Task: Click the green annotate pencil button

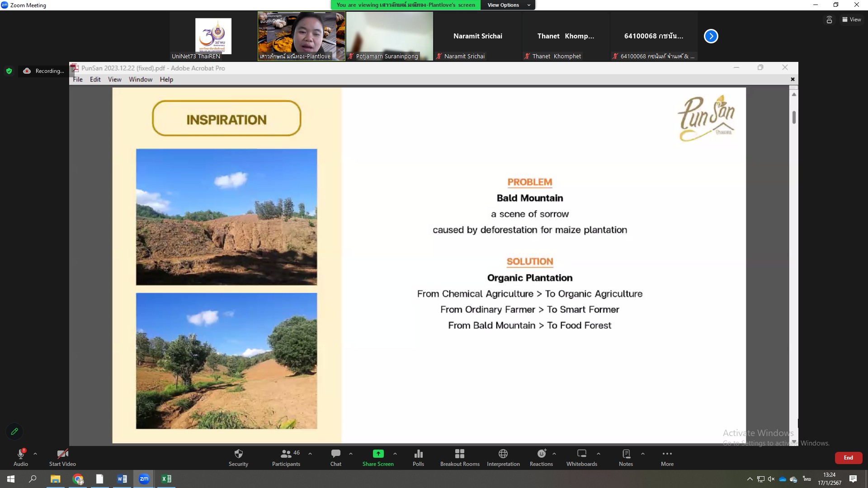Action: (x=14, y=432)
